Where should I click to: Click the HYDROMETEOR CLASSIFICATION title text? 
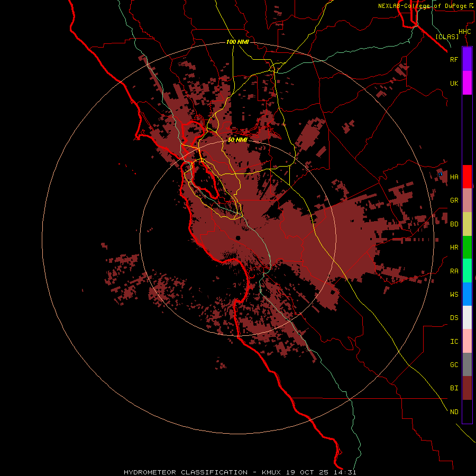pyautogui.click(x=186, y=472)
